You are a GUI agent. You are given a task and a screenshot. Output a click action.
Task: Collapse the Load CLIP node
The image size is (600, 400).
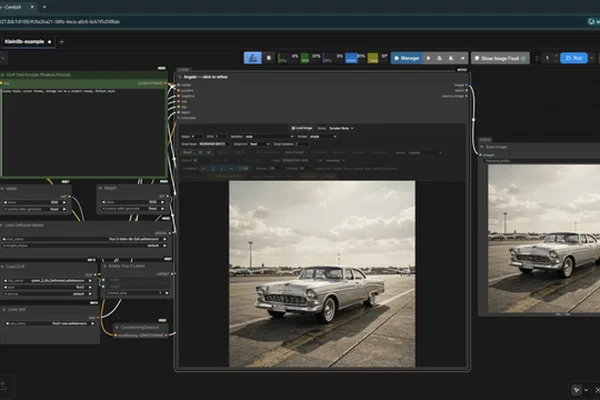coord(3,266)
